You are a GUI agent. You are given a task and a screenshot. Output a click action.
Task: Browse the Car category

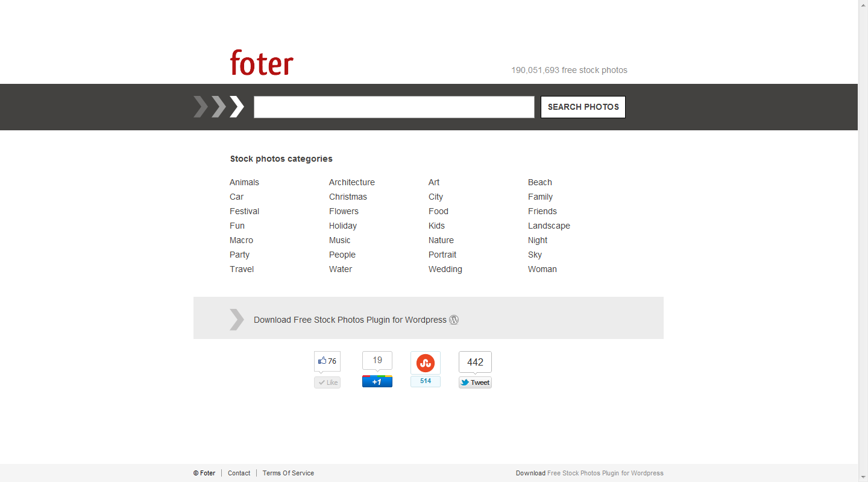click(236, 197)
